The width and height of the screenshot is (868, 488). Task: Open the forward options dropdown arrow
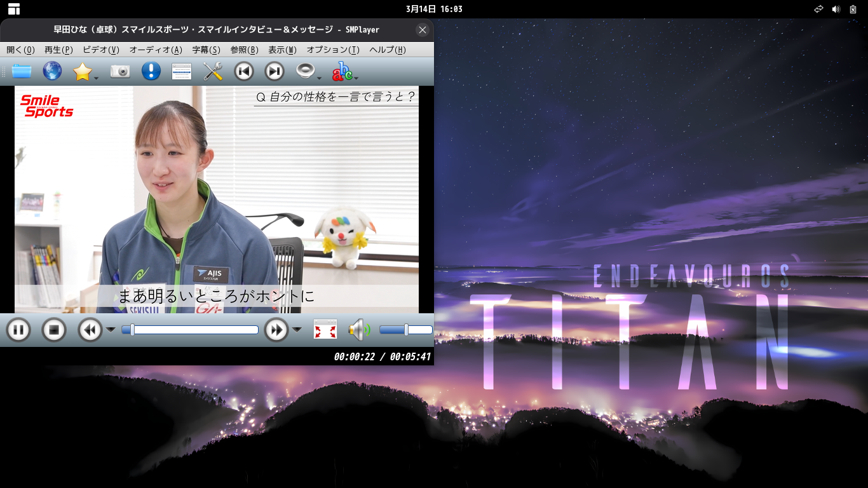coord(297,329)
